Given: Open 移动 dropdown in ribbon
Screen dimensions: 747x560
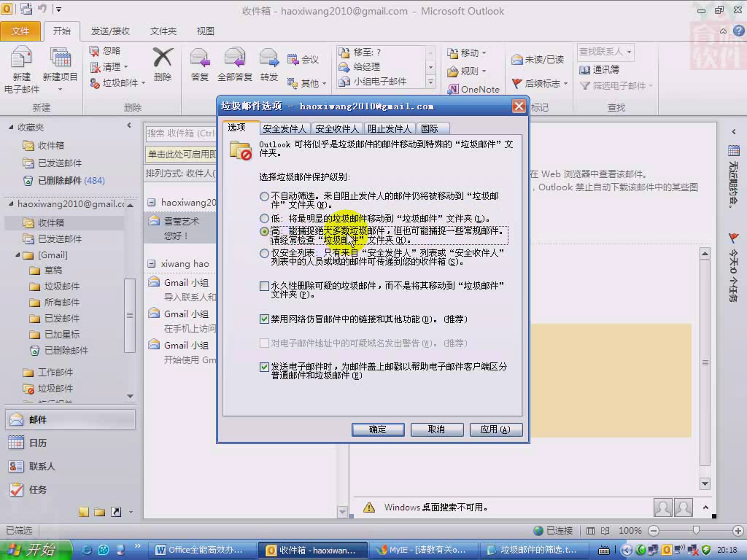Looking at the screenshot, I should tap(484, 52).
